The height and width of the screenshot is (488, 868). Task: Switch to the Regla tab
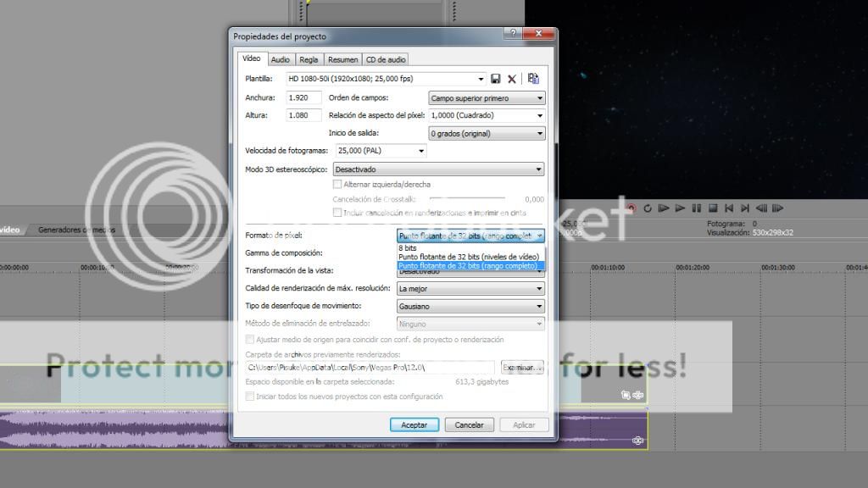click(309, 60)
